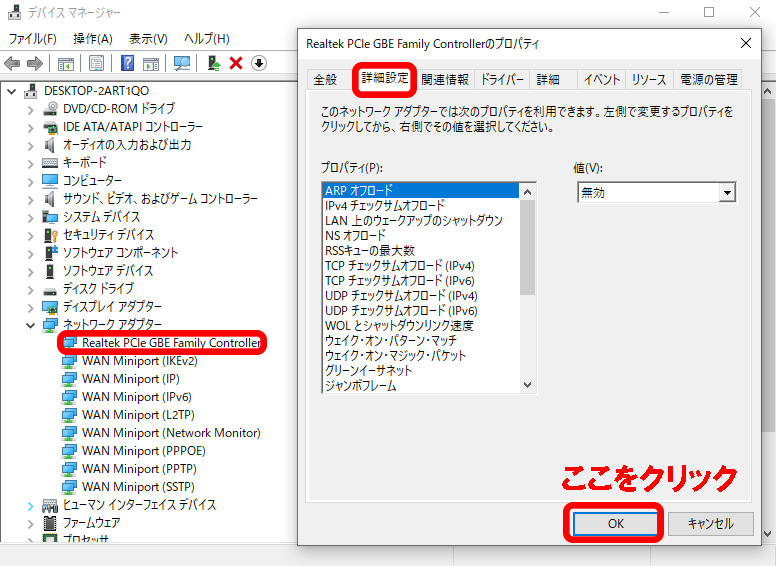Click the システム デバイス folder icon
Viewport: 776px width, 566px height.
50,217
